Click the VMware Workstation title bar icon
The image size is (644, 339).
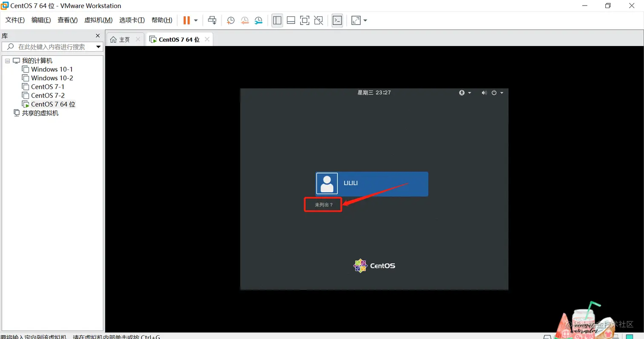5,6
